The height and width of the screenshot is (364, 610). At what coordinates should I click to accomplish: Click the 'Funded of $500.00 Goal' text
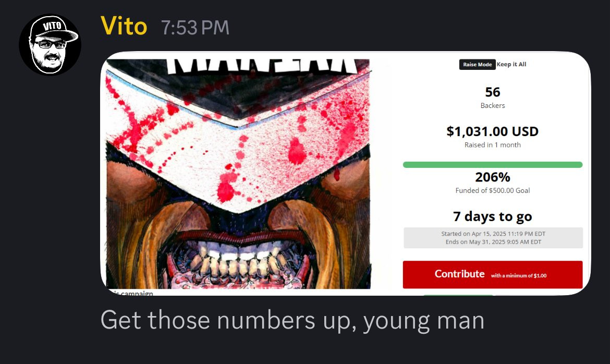click(x=493, y=190)
